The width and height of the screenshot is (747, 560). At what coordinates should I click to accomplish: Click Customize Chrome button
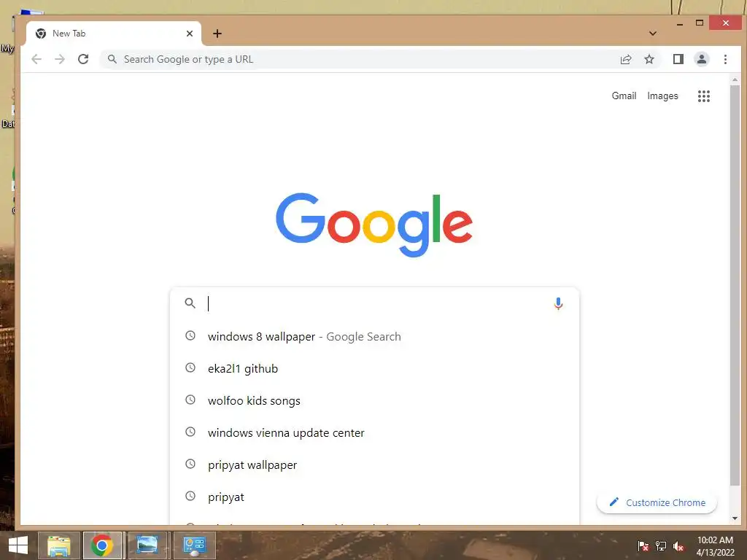click(x=657, y=502)
